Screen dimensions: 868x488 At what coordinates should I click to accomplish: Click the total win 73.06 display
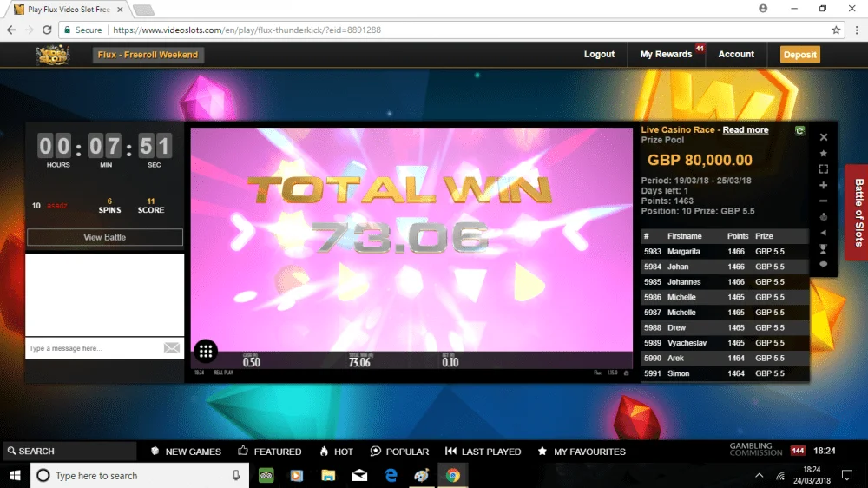(x=399, y=236)
